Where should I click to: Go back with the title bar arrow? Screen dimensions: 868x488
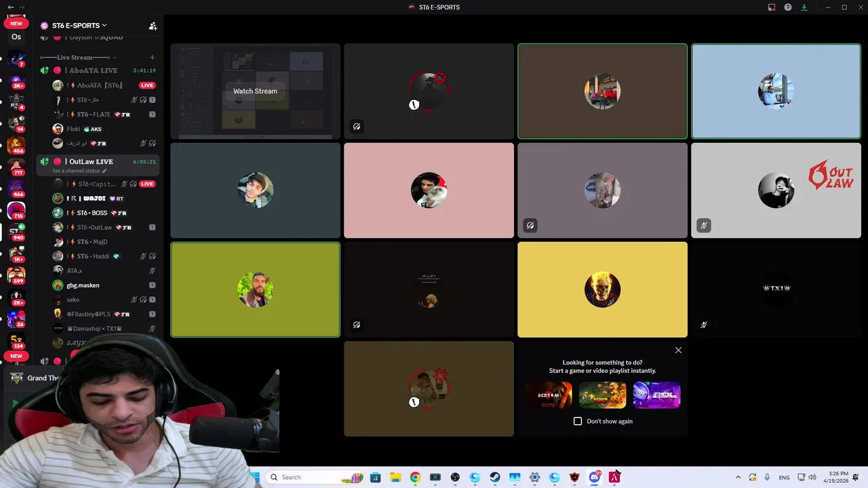click(10, 7)
